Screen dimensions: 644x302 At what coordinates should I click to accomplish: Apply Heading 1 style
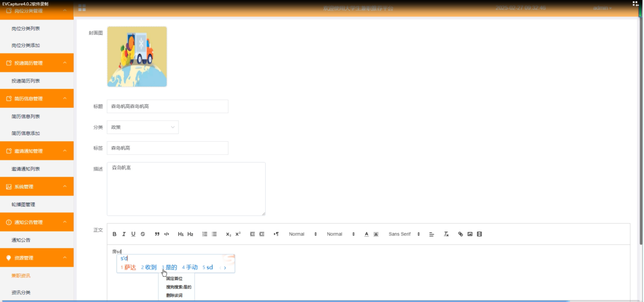181,234
